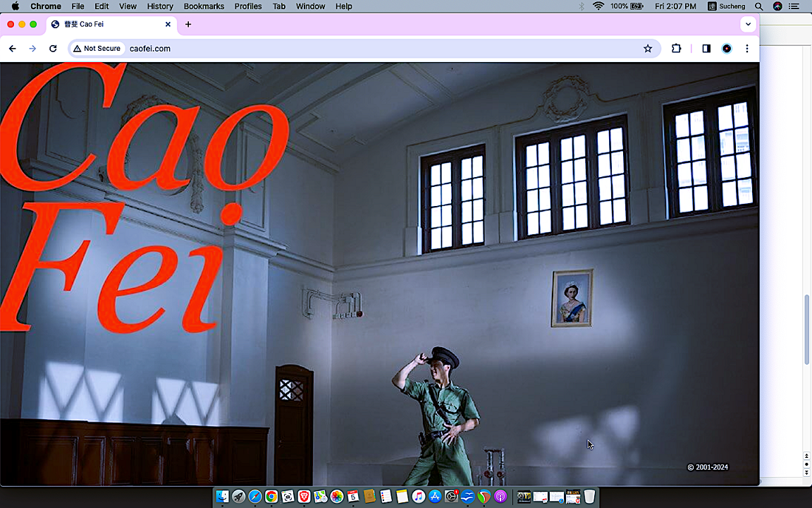812x508 pixels.
Task: Open the History menu
Action: click(160, 6)
